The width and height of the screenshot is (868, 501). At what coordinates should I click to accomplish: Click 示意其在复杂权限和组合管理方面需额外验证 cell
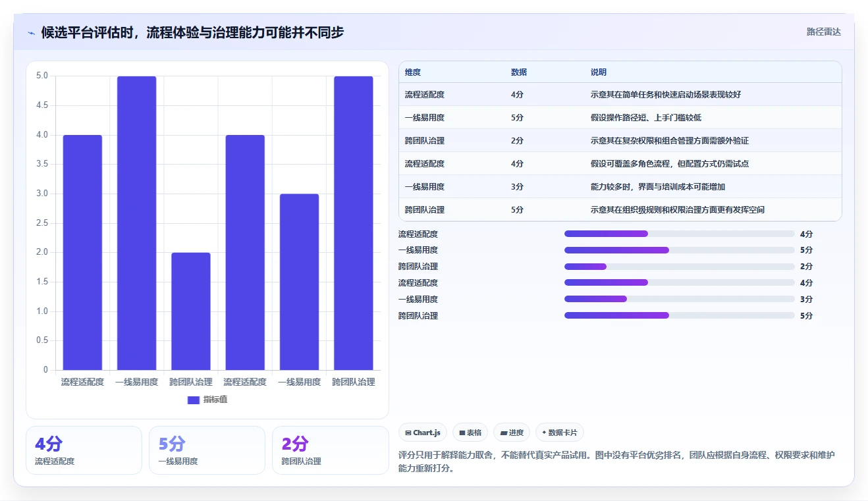pyautogui.click(x=670, y=141)
